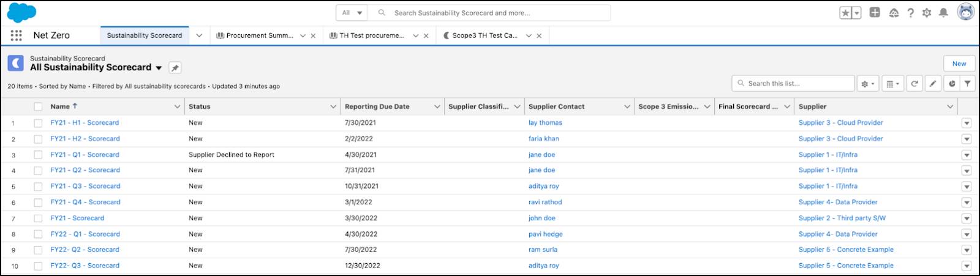The image size is (980, 276).
Task: Click the Search this list field
Action: coord(796,84)
